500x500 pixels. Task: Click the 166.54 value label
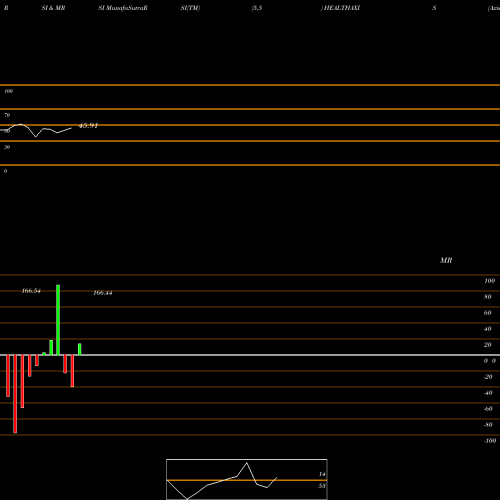point(31,291)
